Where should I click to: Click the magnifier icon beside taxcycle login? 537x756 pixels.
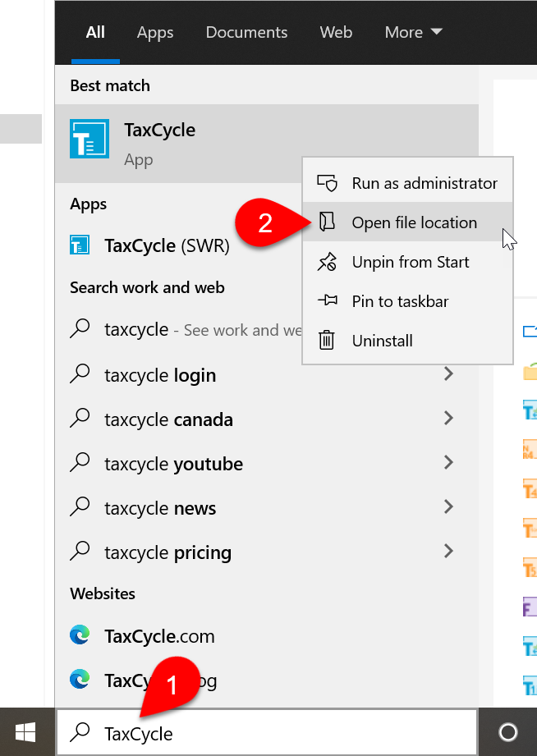(80, 373)
